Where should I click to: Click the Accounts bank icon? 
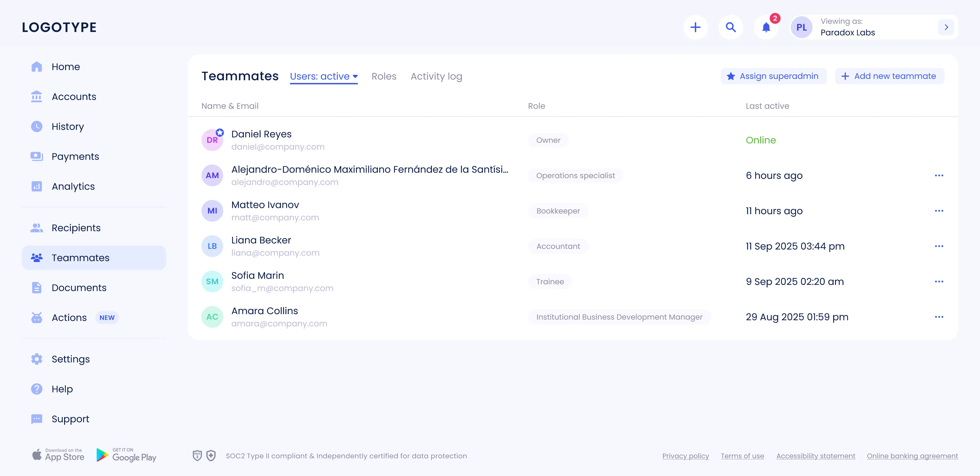tap(37, 97)
